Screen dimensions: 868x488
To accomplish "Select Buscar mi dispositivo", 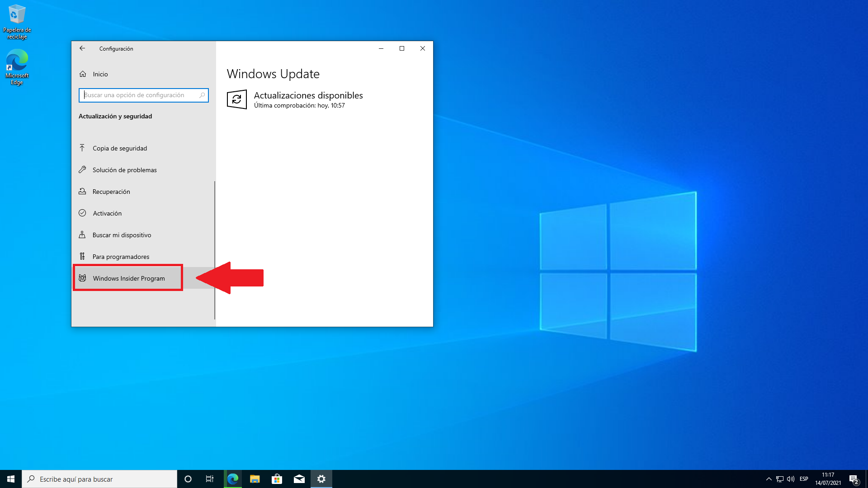I will point(122,235).
